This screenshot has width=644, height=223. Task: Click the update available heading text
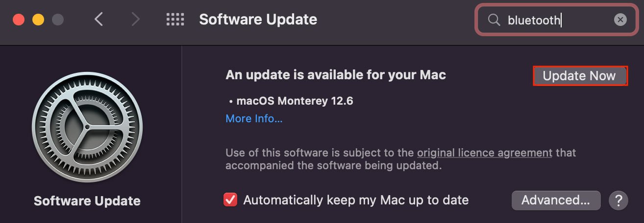(336, 75)
